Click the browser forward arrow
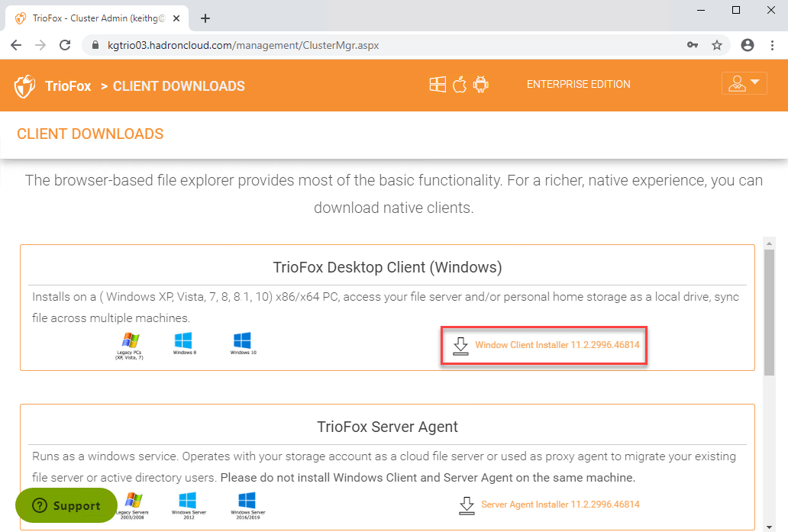Image resolution: width=788 pixels, height=532 pixels. pos(40,45)
